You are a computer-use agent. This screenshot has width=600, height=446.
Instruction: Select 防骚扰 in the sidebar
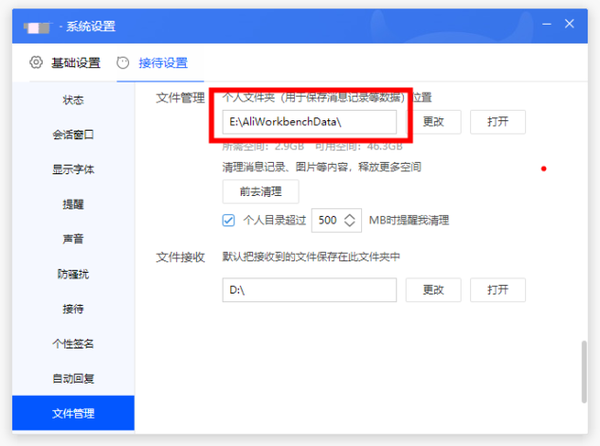click(x=73, y=274)
